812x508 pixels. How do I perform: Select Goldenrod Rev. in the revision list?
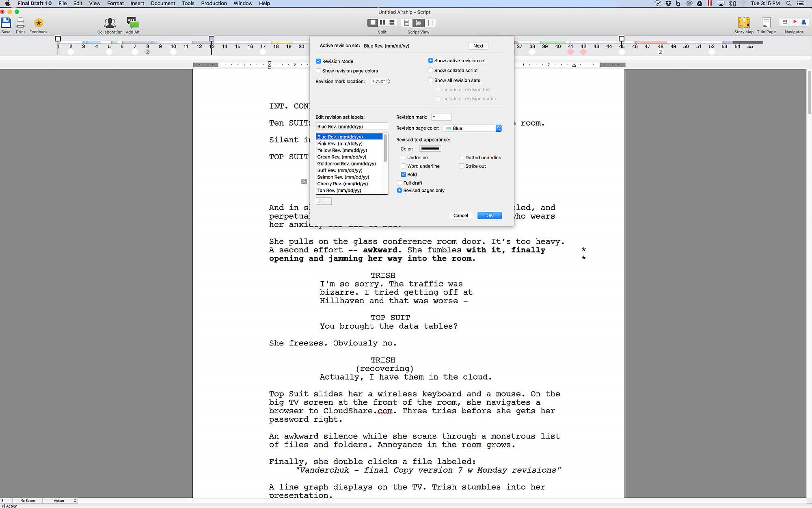[346, 164]
